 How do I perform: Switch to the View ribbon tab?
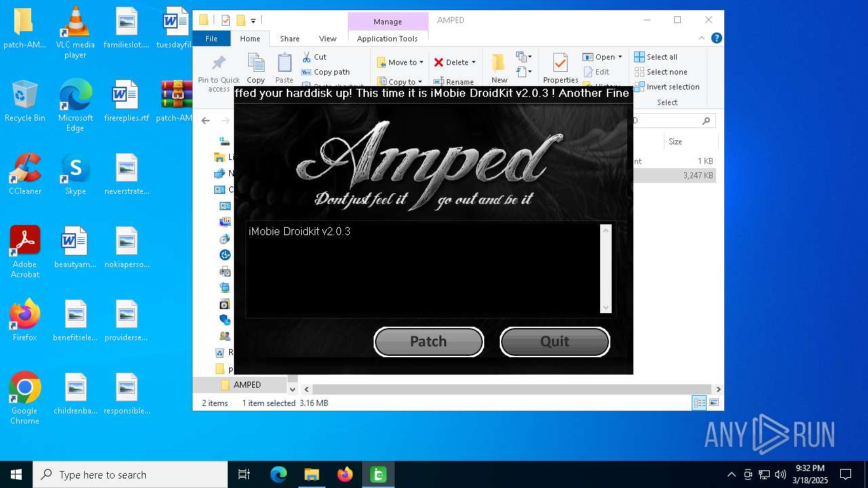[x=328, y=39]
